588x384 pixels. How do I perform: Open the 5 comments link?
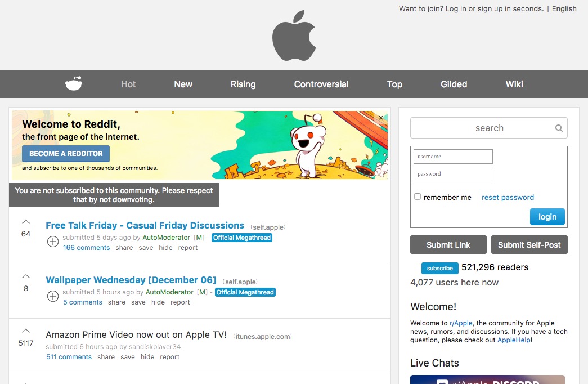(x=83, y=302)
